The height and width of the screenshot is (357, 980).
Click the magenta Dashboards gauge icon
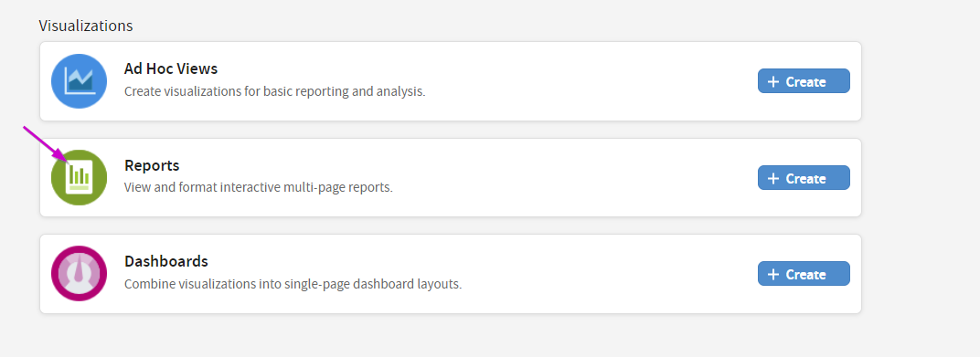coord(79,273)
